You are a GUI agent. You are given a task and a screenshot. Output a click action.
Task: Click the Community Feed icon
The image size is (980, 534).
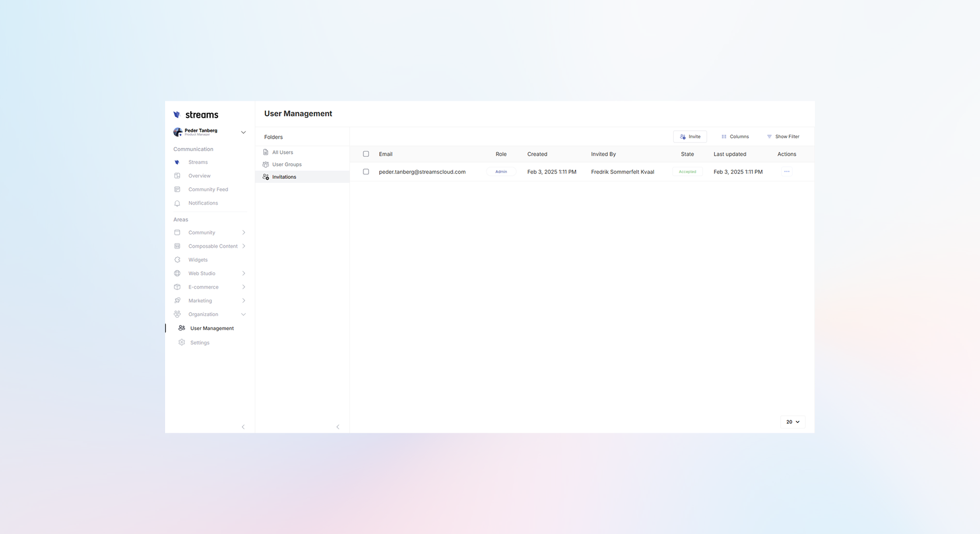[177, 189]
